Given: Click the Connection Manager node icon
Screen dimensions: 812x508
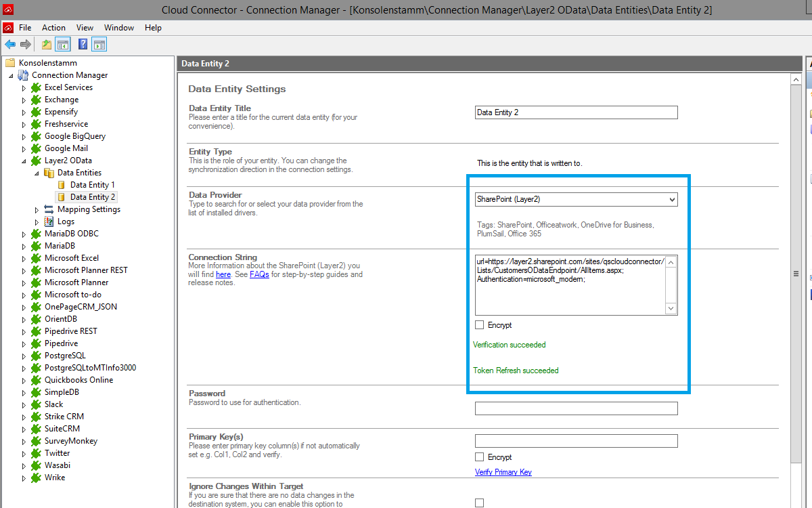Looking at the screenshot, I should point(24,75).
